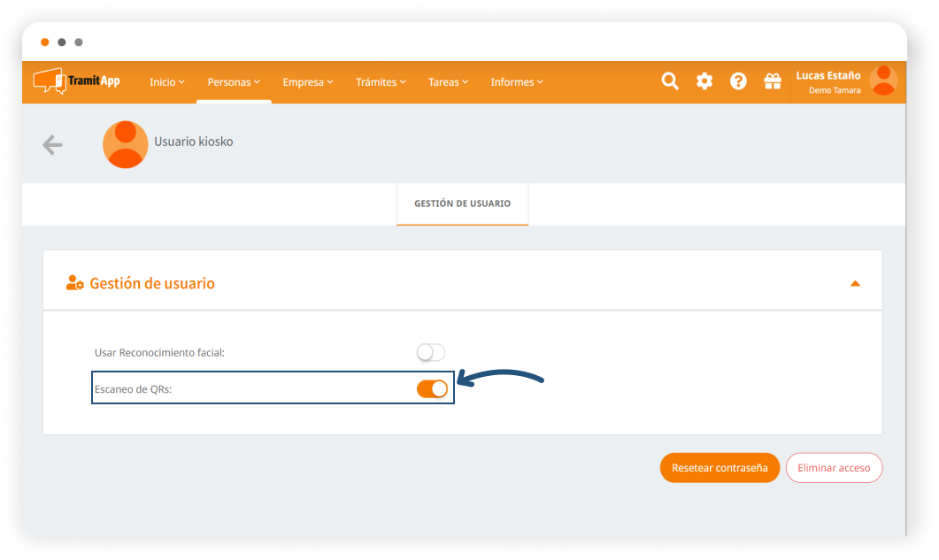The height and width of the screenshot is (560, 939).
Task: Expand the Personas dropdown menu
Action: point(234,82)
